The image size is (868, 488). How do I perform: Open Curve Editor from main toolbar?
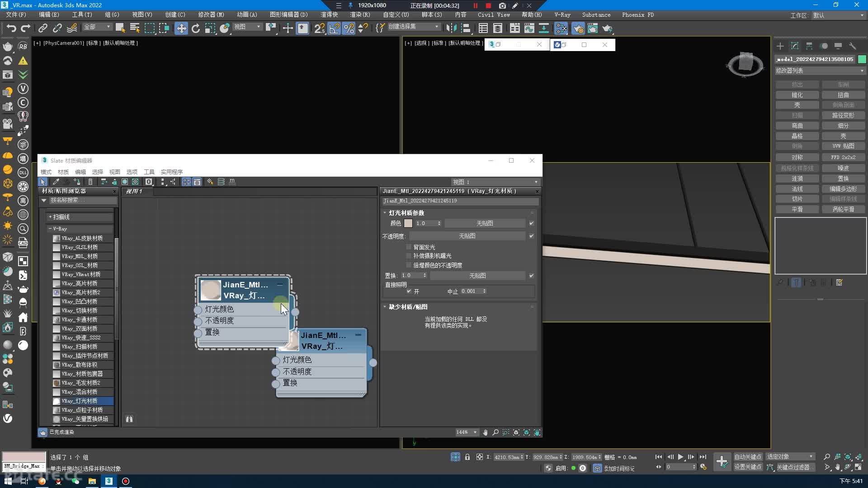[x=529, y=28]
